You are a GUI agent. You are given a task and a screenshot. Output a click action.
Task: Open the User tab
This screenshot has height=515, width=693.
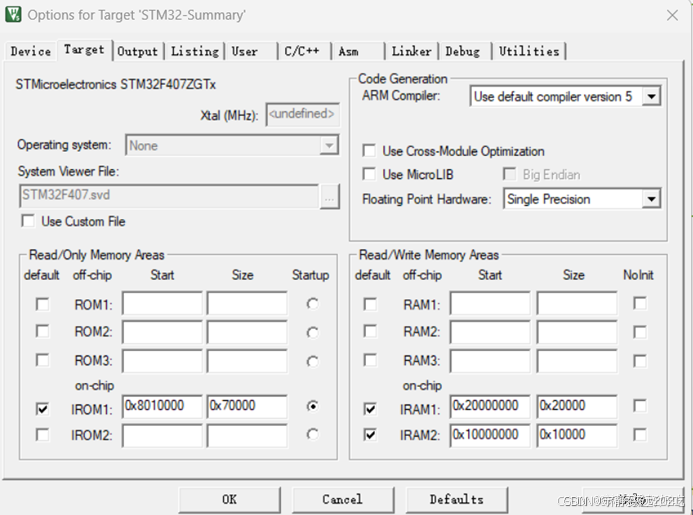tap(244, 51)
